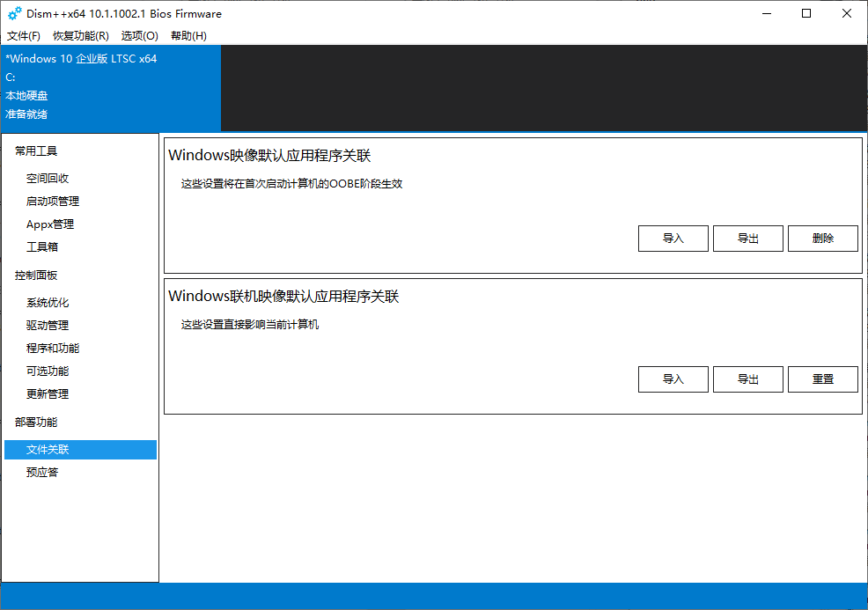Image resolution: width=868 pixels, height=610 pixels.
Task: Go to 空间回收 in sidebar
Action: [48, 179]
